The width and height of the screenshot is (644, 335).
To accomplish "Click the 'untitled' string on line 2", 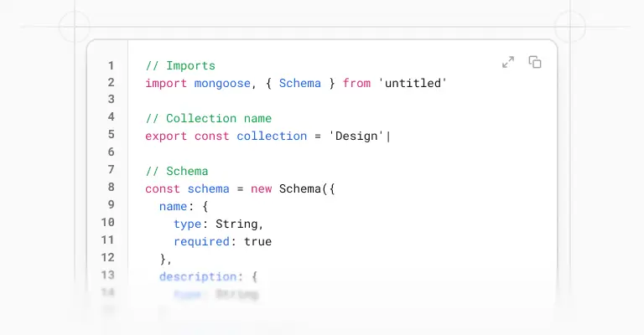I will point(413,83).
